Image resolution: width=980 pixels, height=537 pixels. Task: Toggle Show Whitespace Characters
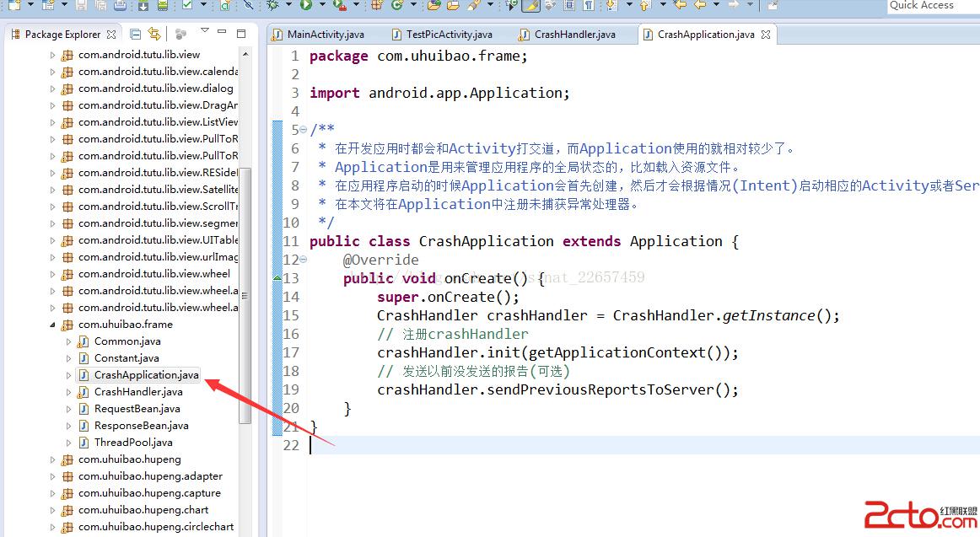(588, 5)
